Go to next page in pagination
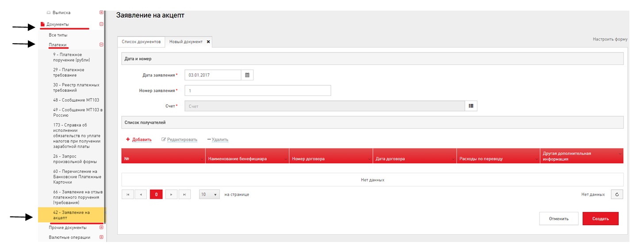The width and height of the screenshot is (644, 249). pyautogui.click(x=171, y=194)
